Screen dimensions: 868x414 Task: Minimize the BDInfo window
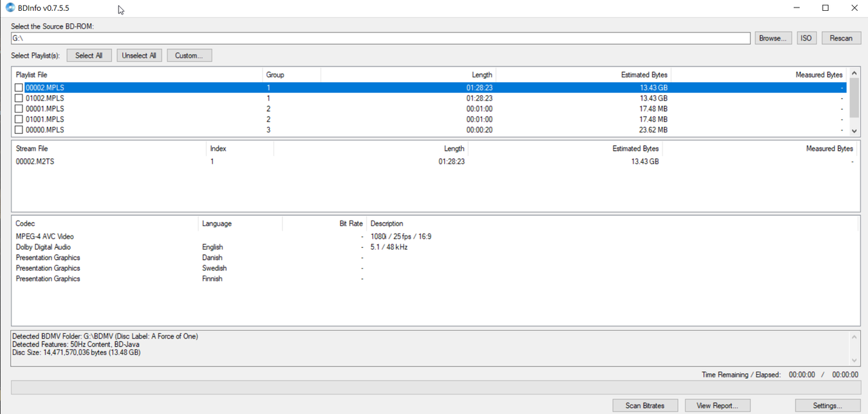[x=795, y=8]
